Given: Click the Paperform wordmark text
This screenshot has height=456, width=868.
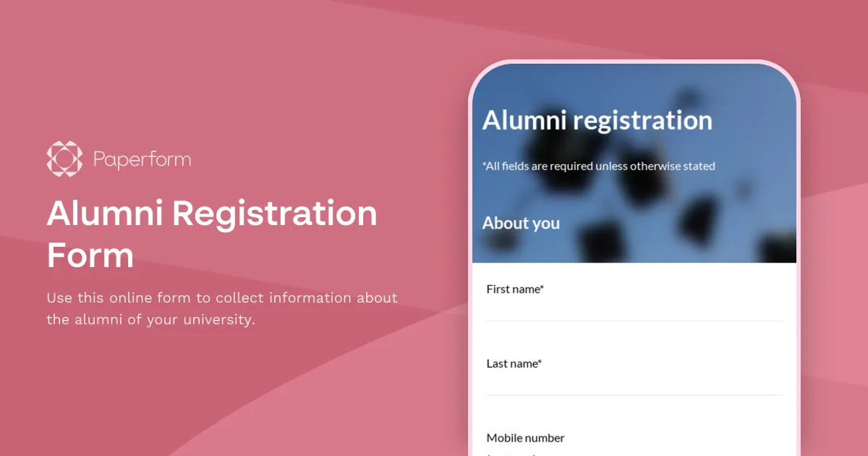Looking at the screenshot, I should pos(142,159).
